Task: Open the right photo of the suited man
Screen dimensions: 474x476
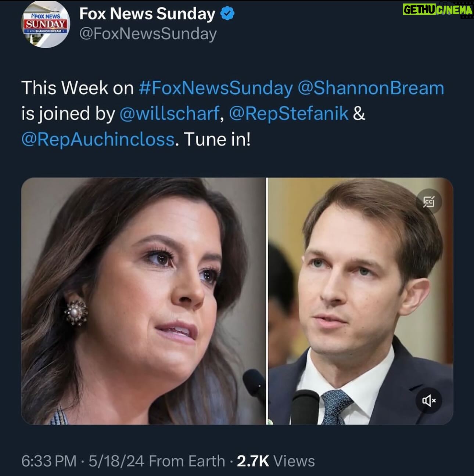Action: coord(360,301)
